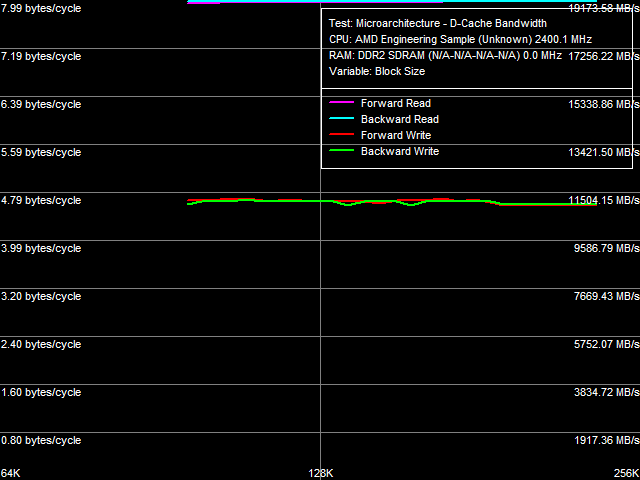Click the magenta Forward Read legend line
The image size is (640, 480).
(x=341, y=103)
